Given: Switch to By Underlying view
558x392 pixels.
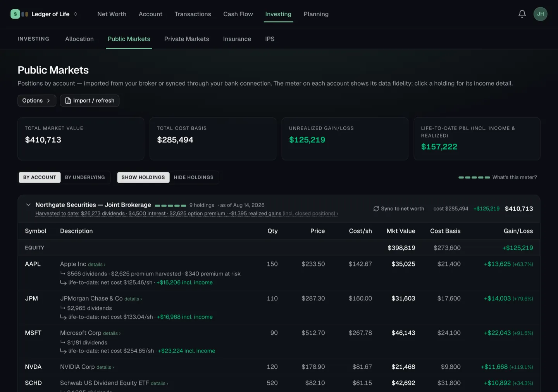Looking at the screenshot, I should click(85, 177).
